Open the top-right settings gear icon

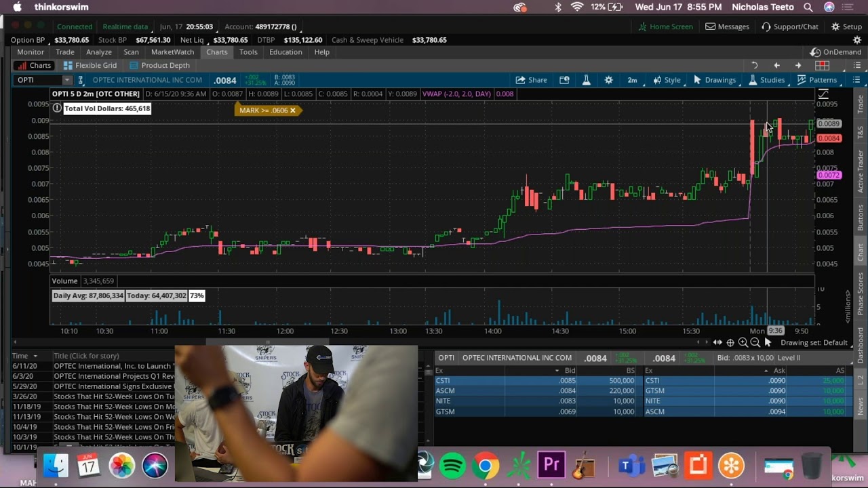click(x=857, y=40)
